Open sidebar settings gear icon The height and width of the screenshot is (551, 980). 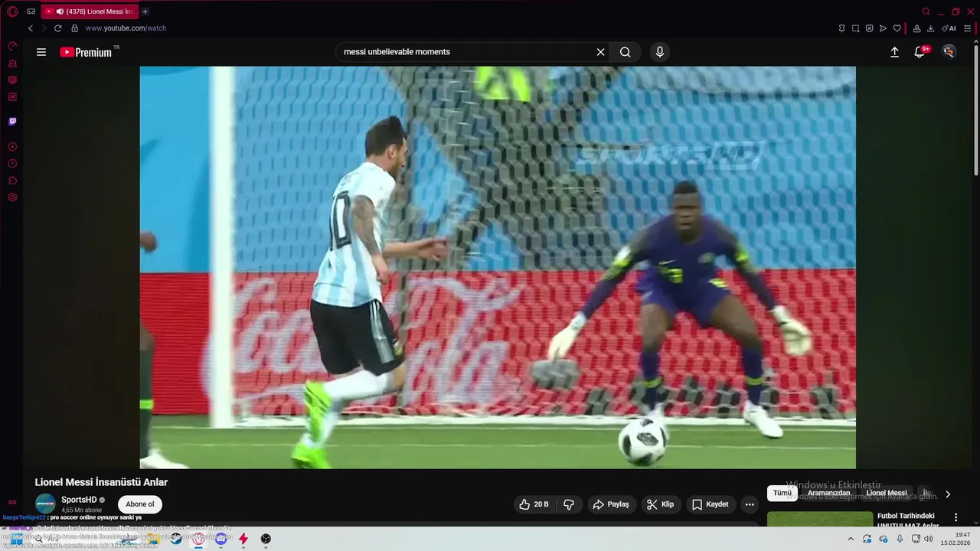coord(12,197)
